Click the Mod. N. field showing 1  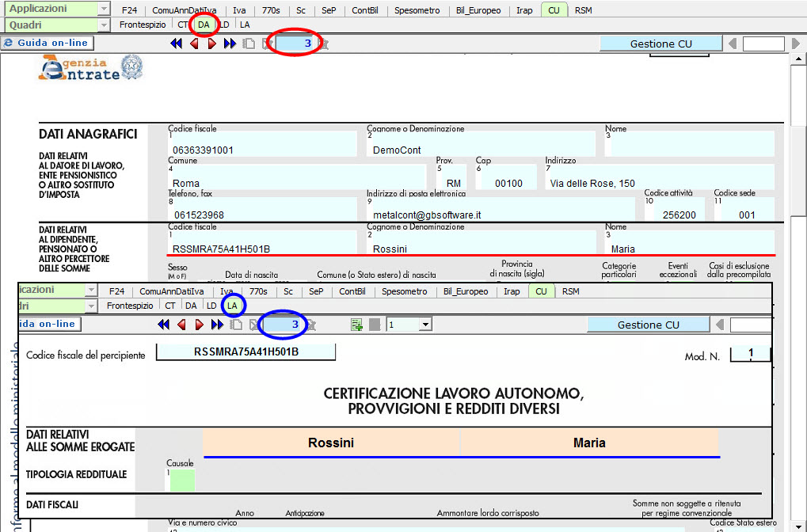[751, 353]
